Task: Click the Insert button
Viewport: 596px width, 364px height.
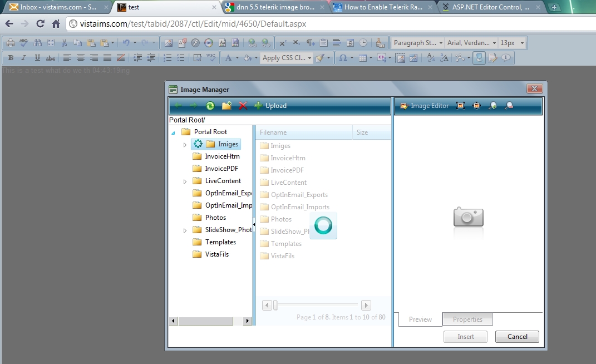Action: tap(465, 337)
